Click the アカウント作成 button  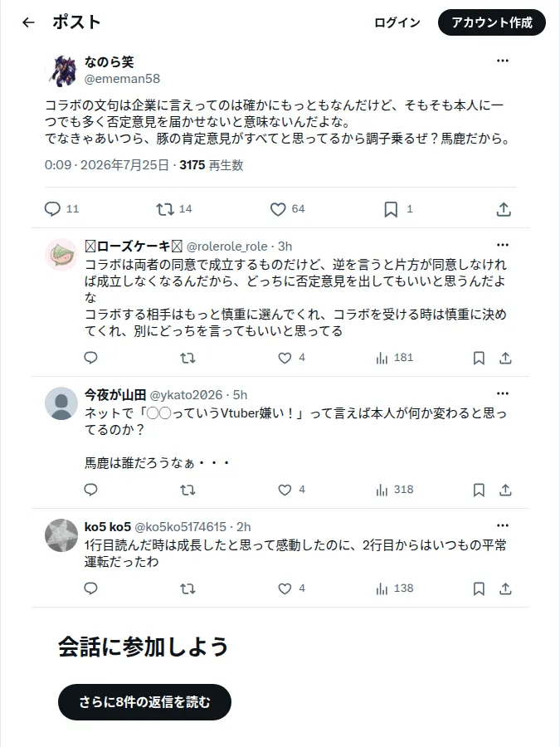pyautogui.click(x=492, y=22)
